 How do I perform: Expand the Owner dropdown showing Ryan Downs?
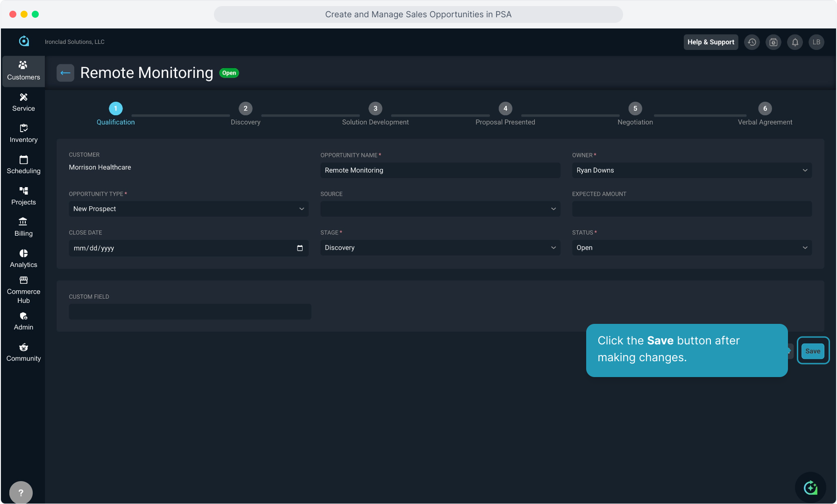click(x=691, y=170)
